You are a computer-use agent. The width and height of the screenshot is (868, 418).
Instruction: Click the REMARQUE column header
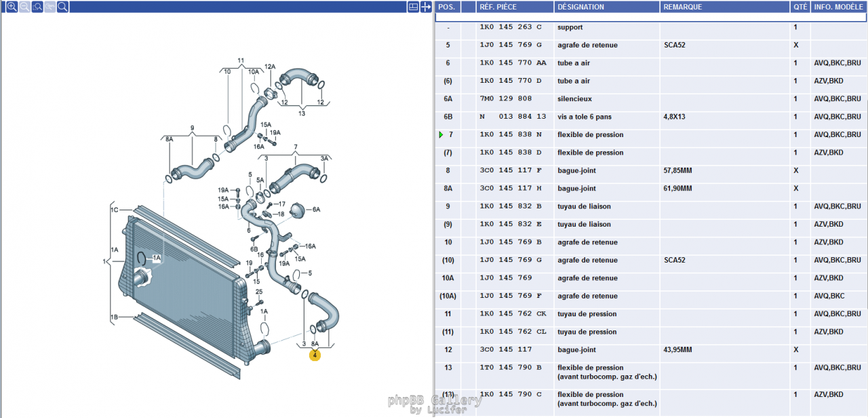(x=683, y=7)
